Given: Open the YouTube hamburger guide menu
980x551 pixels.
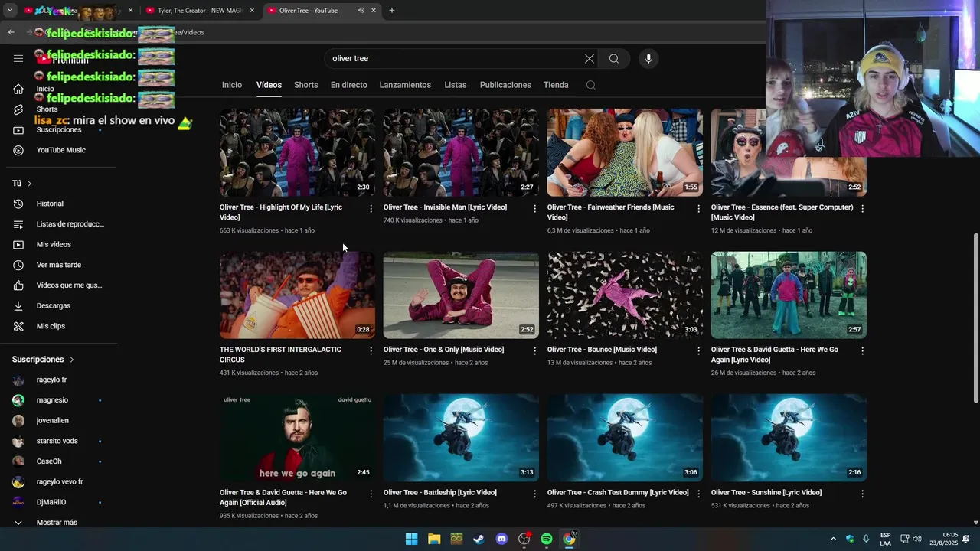Looking at the screenshot, I should click(18, 58).
